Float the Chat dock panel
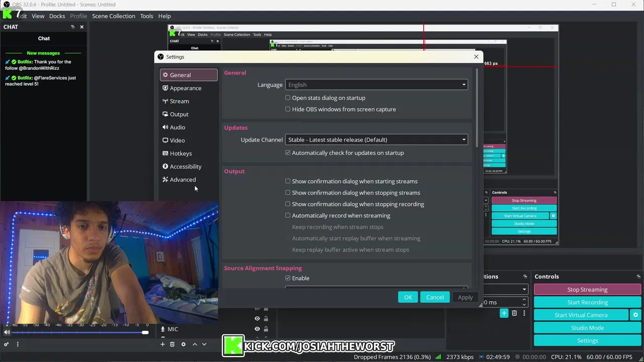 (x=72, y=27)
